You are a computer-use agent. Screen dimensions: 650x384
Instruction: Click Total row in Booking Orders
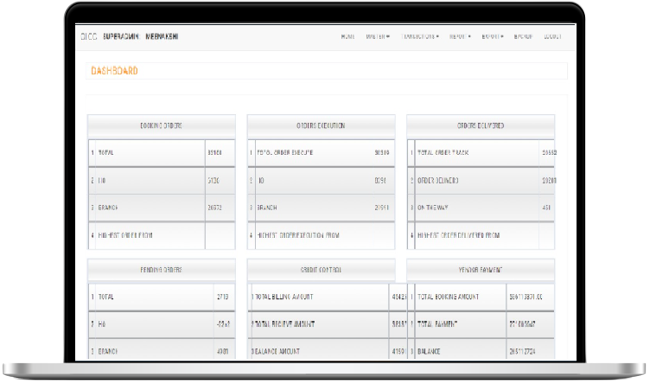161,153
